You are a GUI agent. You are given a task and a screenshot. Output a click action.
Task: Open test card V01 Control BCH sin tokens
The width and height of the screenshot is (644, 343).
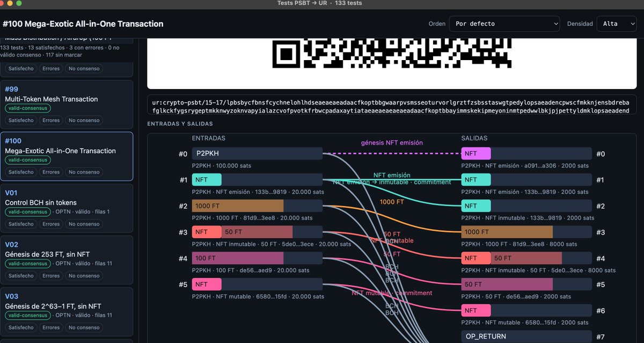(67, 208)
